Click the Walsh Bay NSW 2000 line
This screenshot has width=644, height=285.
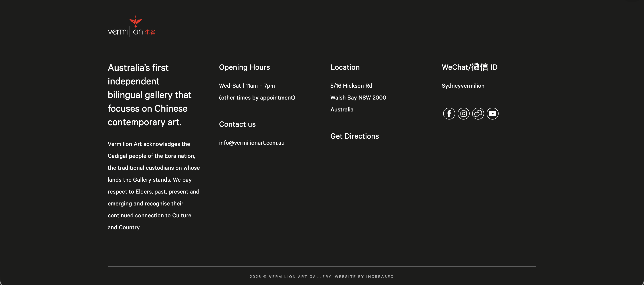(358, 98)
